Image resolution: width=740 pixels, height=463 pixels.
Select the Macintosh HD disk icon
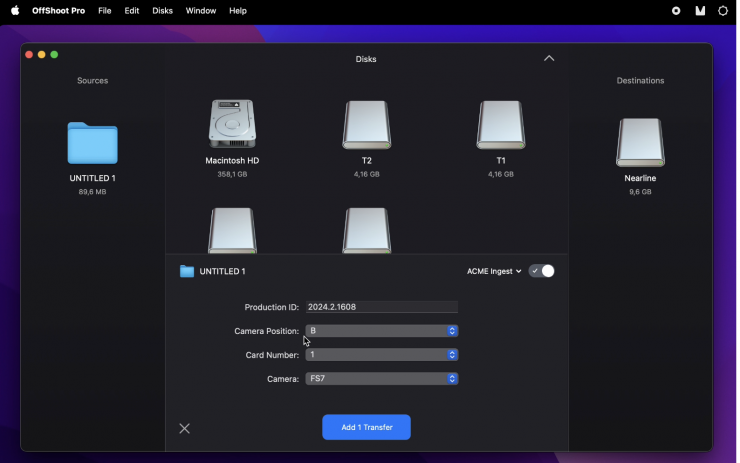click(232, 125)
